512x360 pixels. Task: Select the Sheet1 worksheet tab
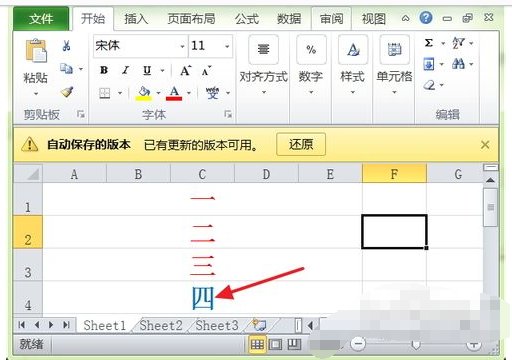pyautogui.click(x=105, y=325)
